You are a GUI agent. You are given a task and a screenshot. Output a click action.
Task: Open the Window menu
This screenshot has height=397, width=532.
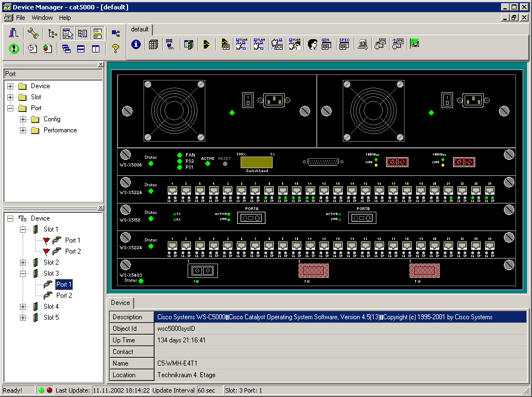click(42, 18)
